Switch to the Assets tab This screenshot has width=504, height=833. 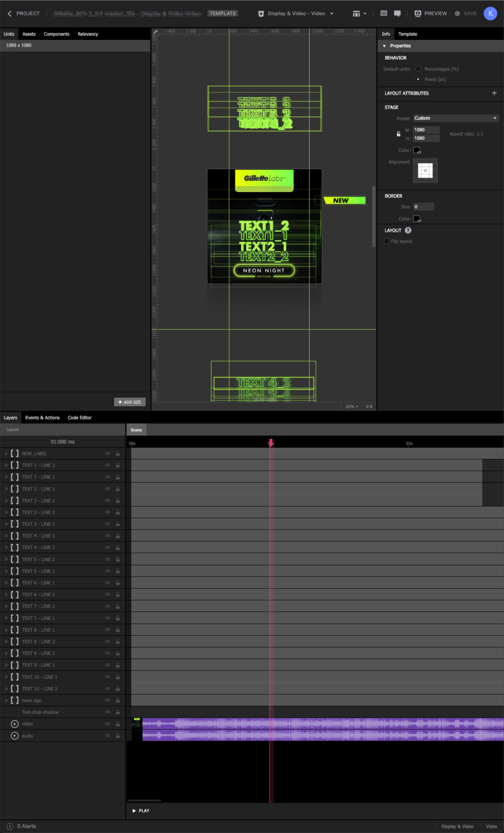pyautogui.click(x=29, y=34)
